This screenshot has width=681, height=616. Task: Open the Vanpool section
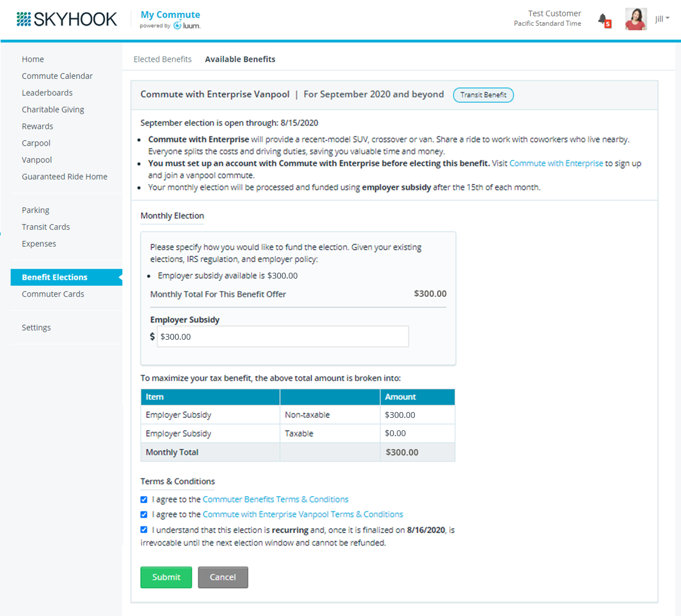37,160
